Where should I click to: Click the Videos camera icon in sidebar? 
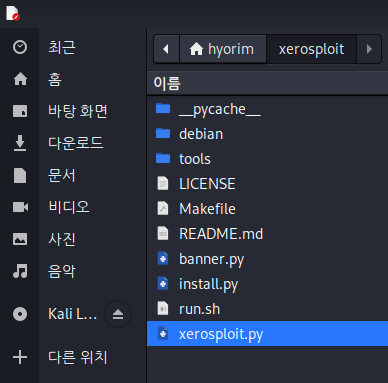coord(20,207)
